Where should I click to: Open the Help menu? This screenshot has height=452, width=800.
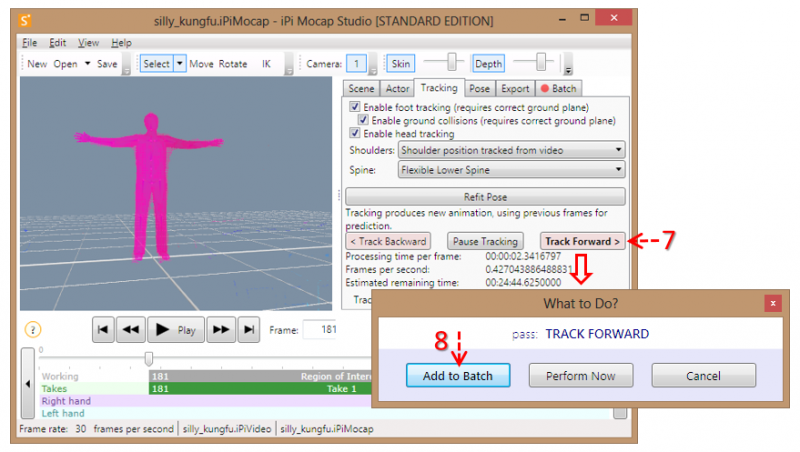tap(121, 43)
